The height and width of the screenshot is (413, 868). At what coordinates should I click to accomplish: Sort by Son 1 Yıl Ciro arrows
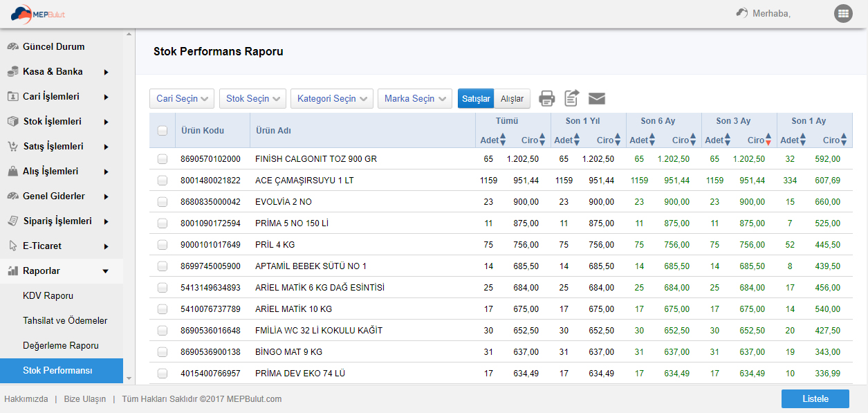[x=618, y=140]
